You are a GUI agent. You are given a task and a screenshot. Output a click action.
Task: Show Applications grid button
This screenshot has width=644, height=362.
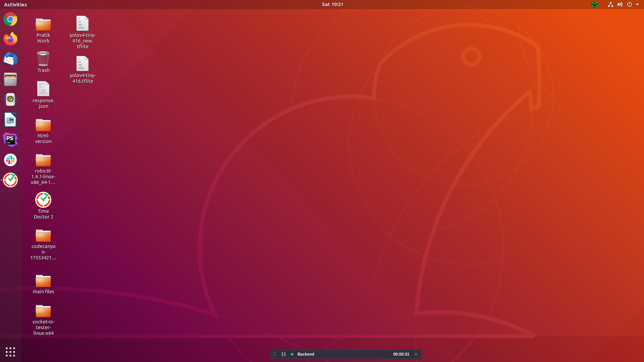click(x=10, y=352)
